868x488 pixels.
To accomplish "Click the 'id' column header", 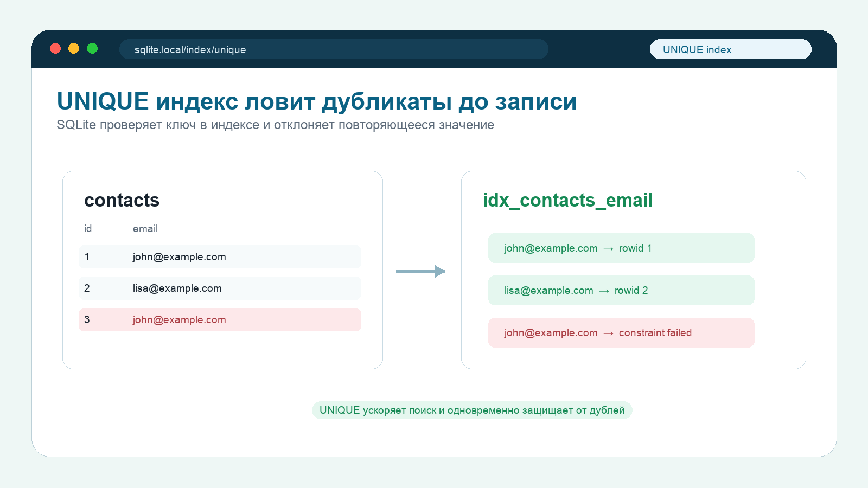I will (x=88, y=229).
